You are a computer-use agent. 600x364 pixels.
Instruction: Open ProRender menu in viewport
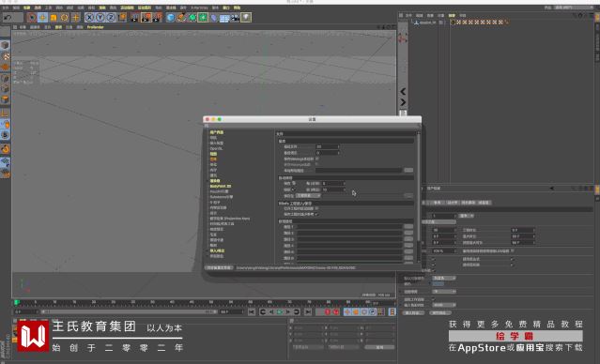tap(95, 27)
